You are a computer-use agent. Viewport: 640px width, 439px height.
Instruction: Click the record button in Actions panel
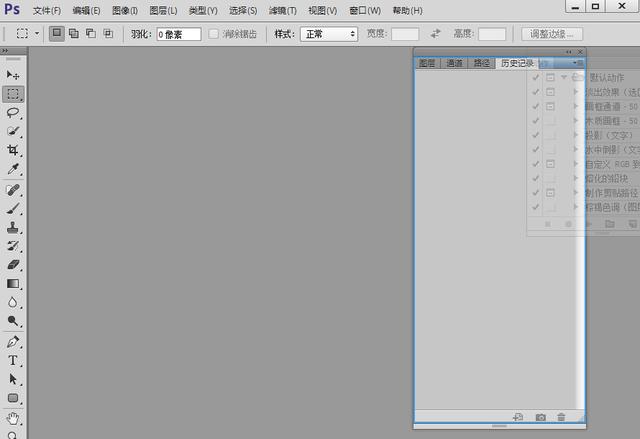pyautogui.click(x=568, y=224)
